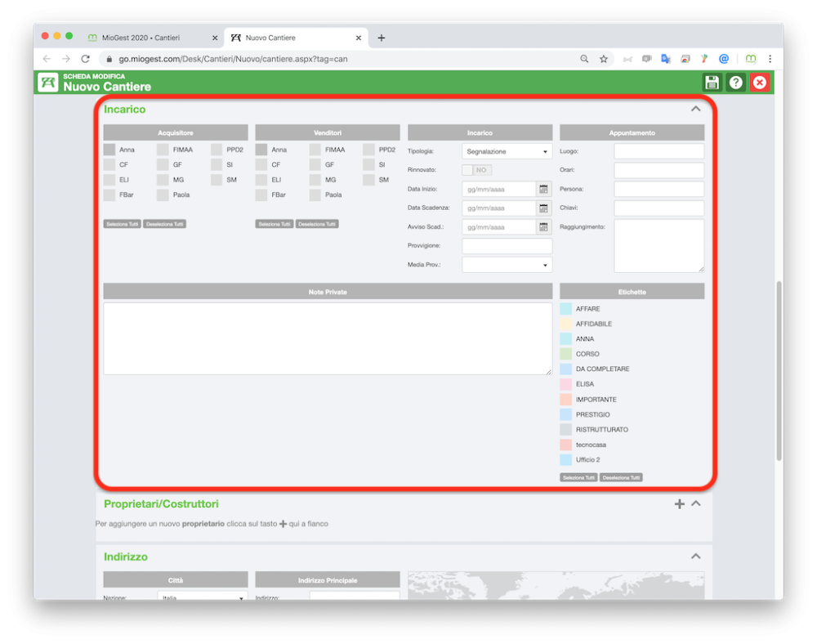The width and height of the screenshot is (817, 644).
Task: Toggle the Rinnovato NO switch
Action: coord(477,170)
